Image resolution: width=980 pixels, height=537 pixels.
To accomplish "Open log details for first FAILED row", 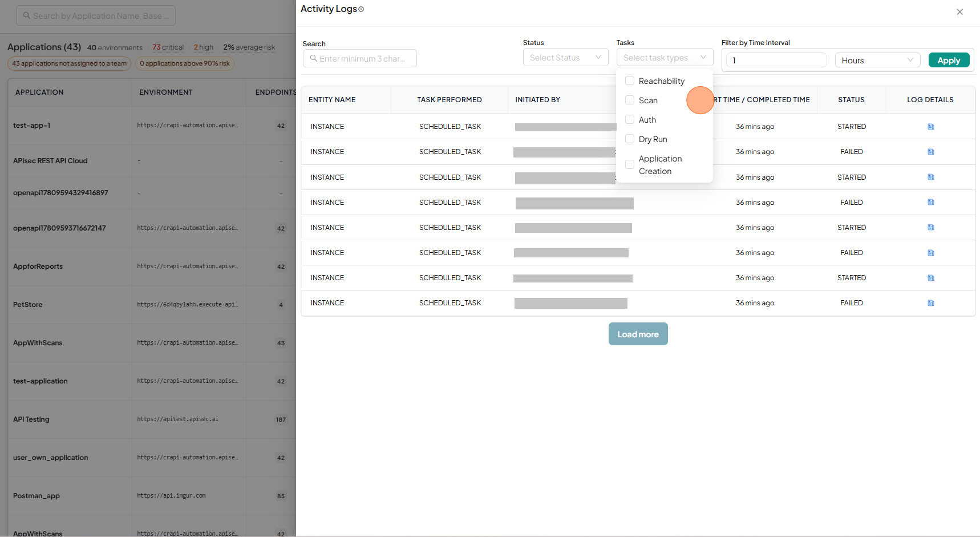I will click(930, 152).
